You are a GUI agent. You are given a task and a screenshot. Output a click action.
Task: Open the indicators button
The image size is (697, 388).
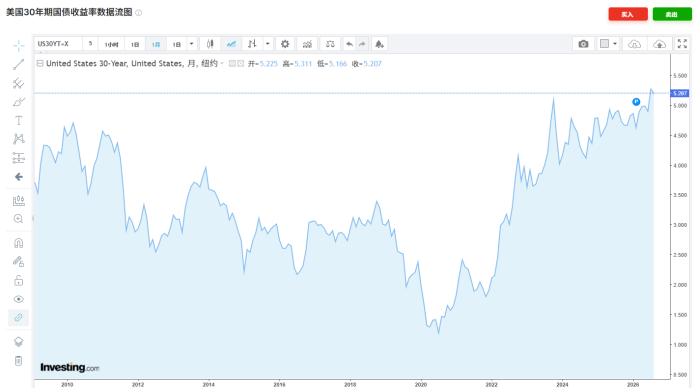tap(307, 44)
